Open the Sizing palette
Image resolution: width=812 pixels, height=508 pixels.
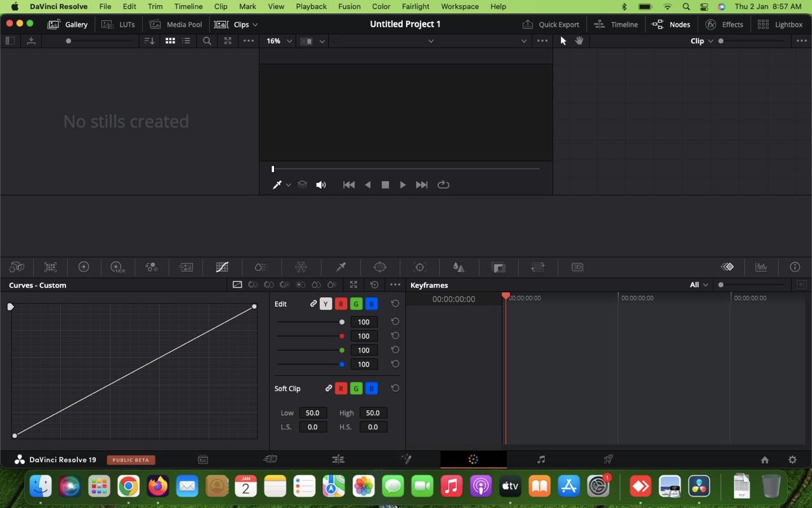(538, 267)
